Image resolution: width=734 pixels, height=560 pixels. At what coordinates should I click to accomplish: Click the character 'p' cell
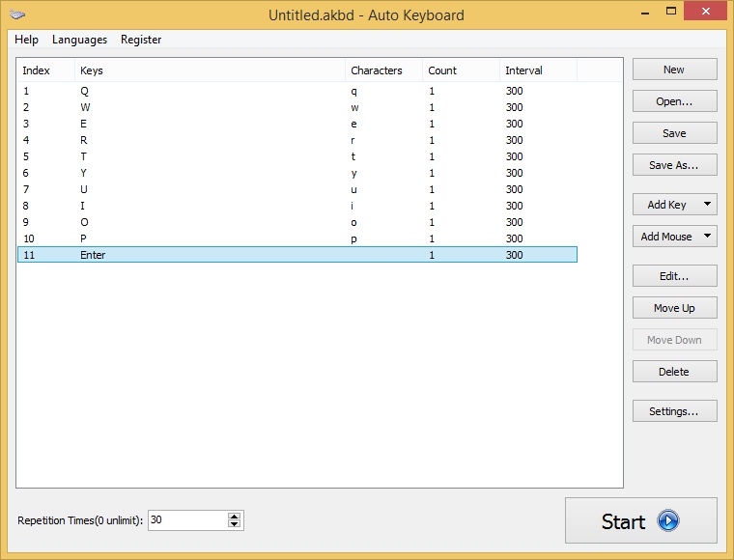coord(353,239)
